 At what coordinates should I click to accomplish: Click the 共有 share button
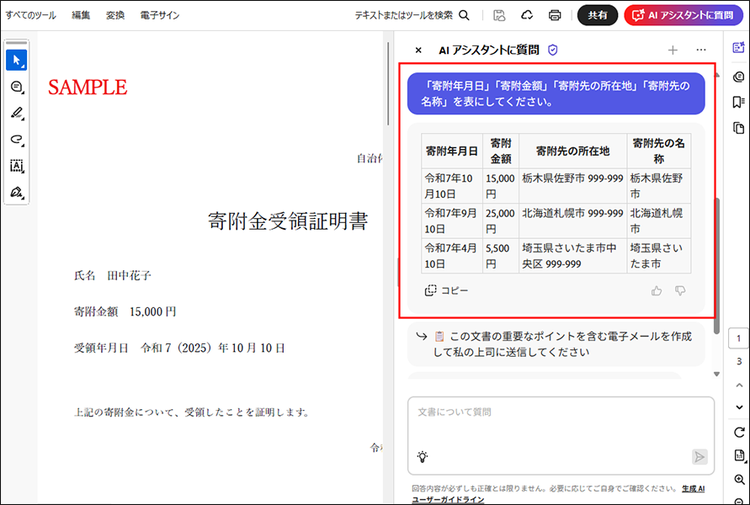pyautogui.click(x=597, y=15)
